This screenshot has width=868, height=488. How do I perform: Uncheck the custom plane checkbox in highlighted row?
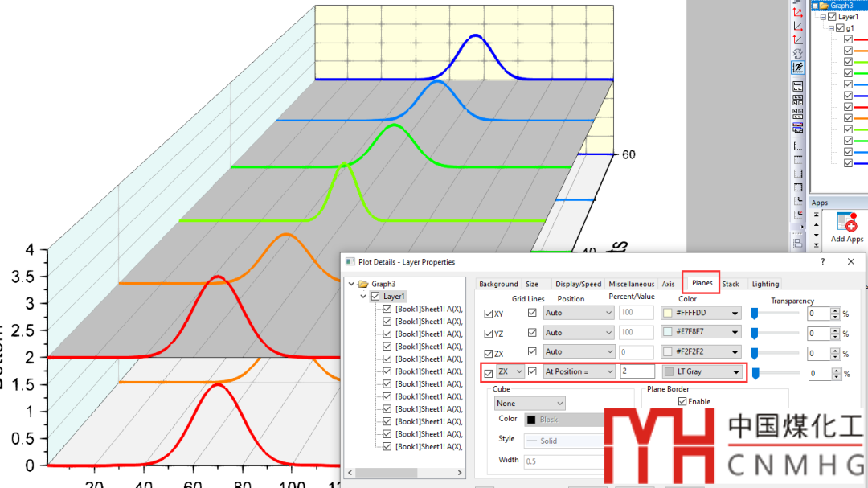(489, 373)
